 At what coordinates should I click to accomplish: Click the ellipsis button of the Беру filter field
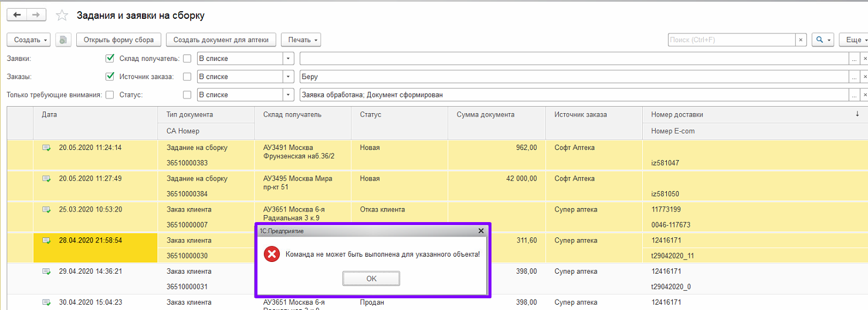[x=855, y=77]
